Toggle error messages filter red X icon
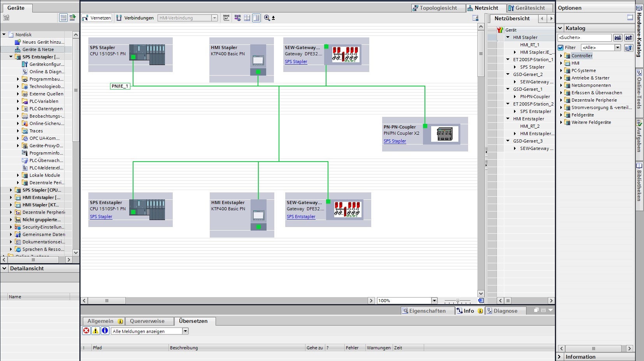 click(x=86, y=331)
